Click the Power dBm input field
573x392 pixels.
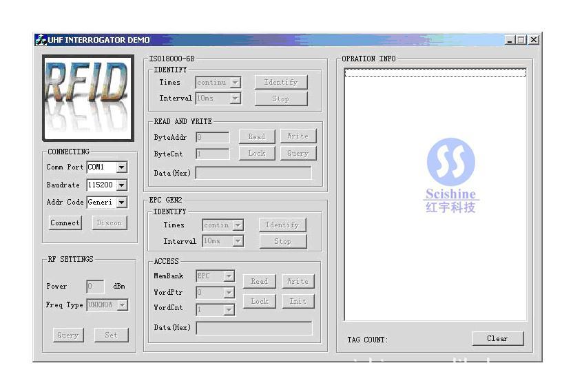pos(95,287)
